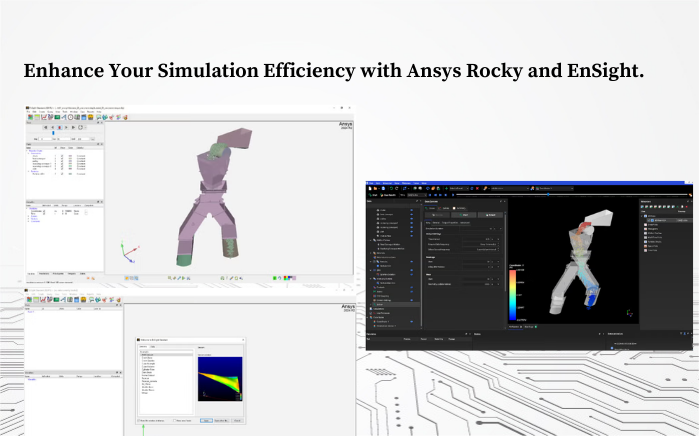Open File menu in the dark Rocky window
Viewport: 699px width, 436px height.
[x=371, y=183]
